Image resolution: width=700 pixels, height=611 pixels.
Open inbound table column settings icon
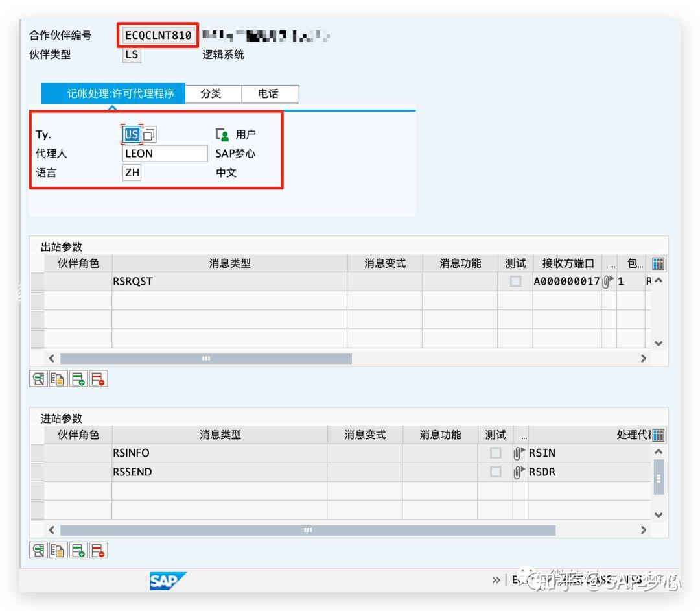tap(658, 435)
